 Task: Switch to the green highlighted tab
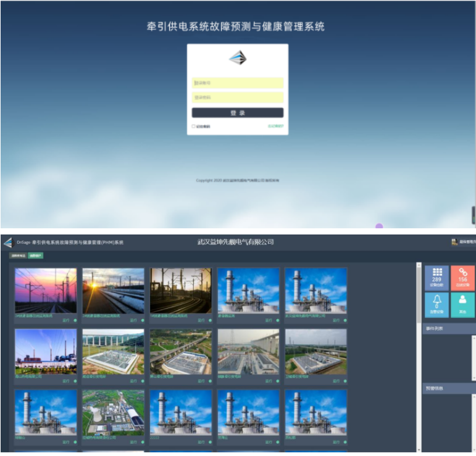[36, 255]
